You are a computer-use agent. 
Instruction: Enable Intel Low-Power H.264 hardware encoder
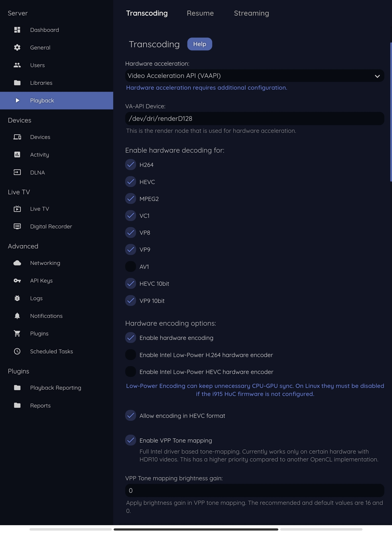click(x=131, y=355)
